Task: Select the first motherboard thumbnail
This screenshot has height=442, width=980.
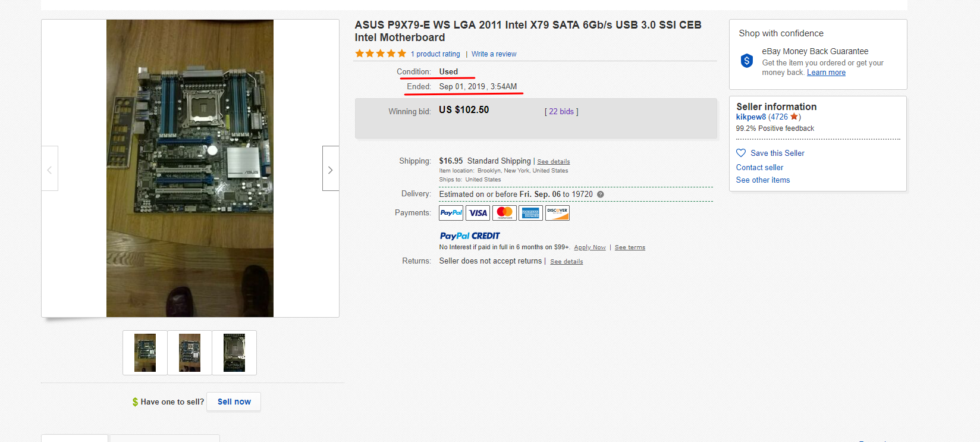Action: pyautogui.click(x=145, y=353)
